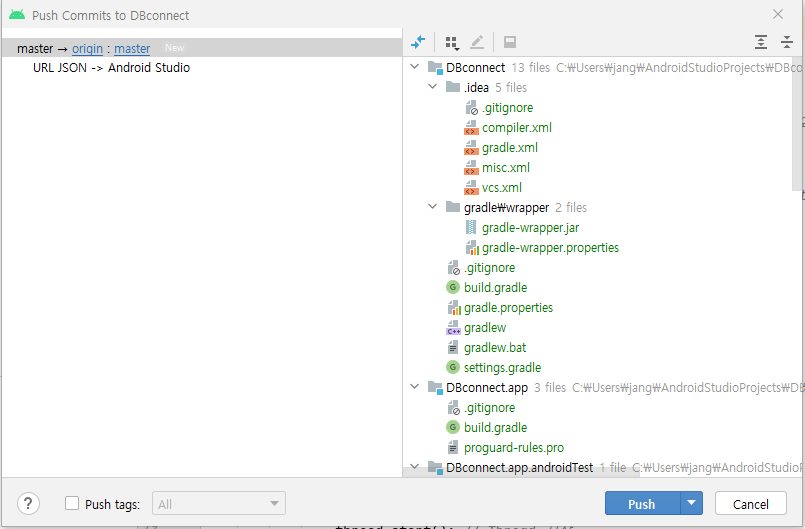805x529 pixels.
Task: Close the Push Commits dialog
Action: click(778, 14)
